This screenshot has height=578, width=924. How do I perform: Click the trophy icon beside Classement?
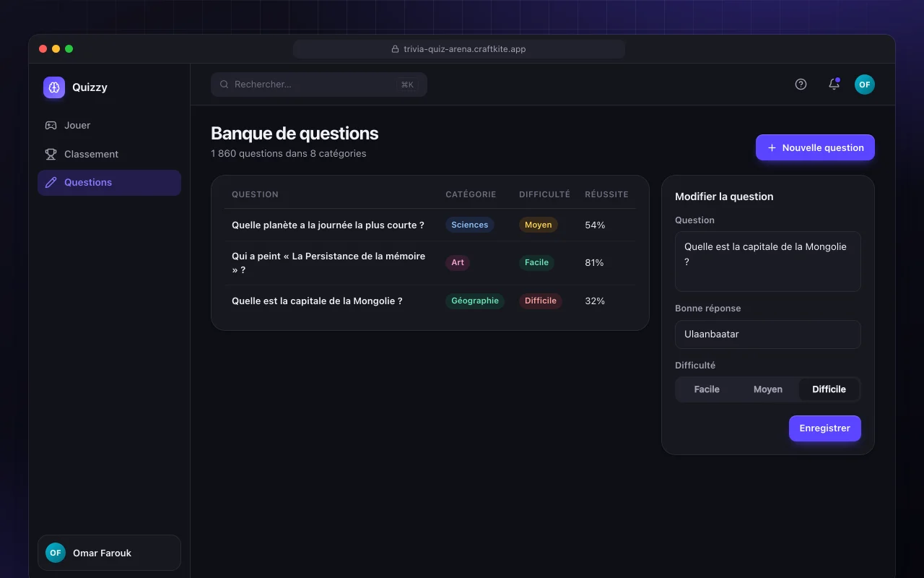coord(51,154)
